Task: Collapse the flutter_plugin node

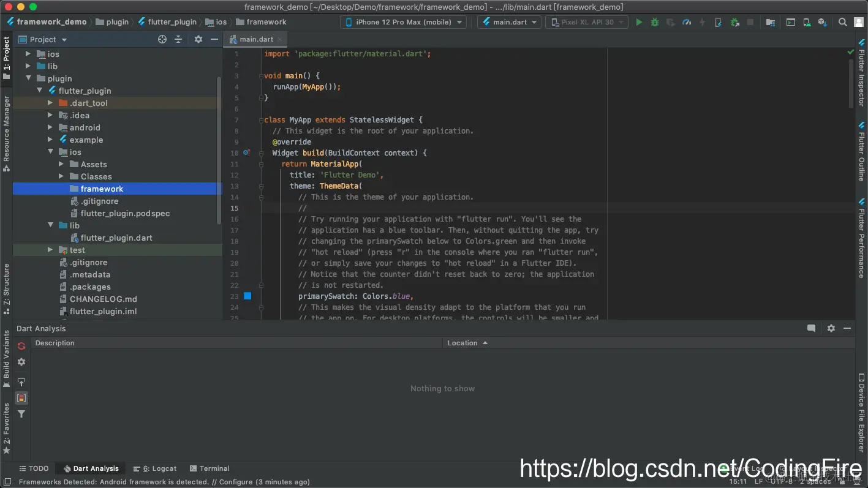Action: pyautogui.click(x=39, y=91)
